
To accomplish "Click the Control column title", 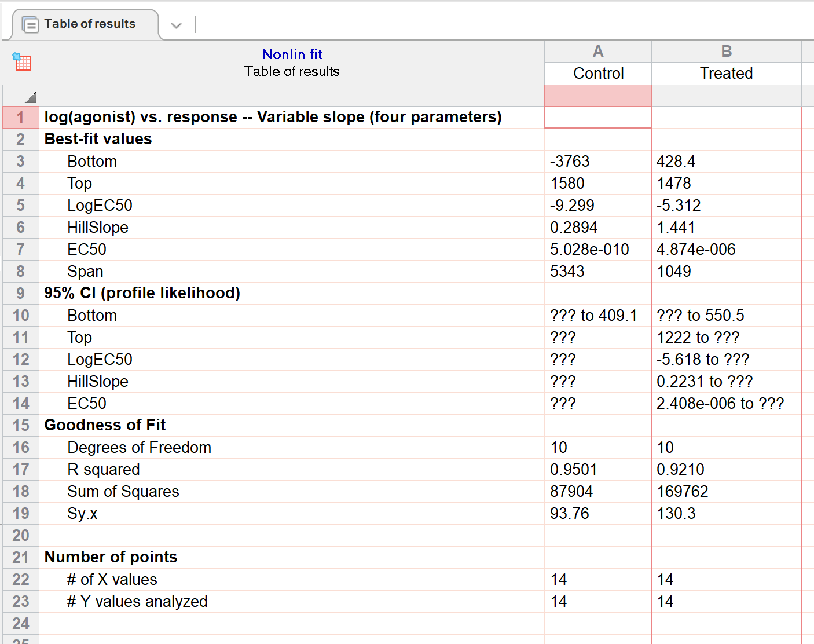I will click(x=598, y=74).
